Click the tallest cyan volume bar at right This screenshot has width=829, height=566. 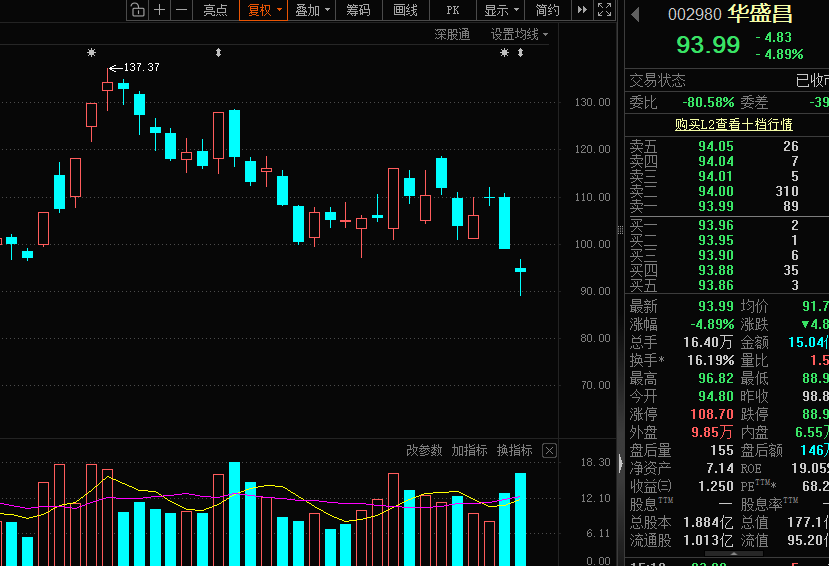point(520,519)
